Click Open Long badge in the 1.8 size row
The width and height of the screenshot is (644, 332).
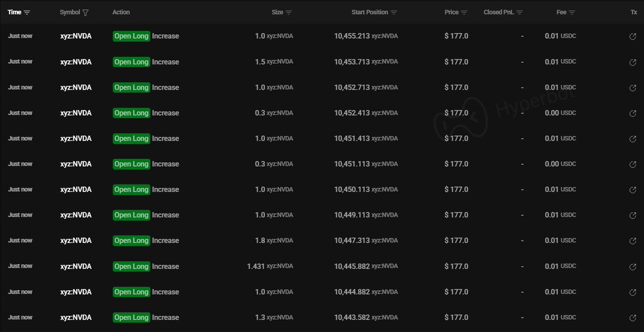[131, 241]
